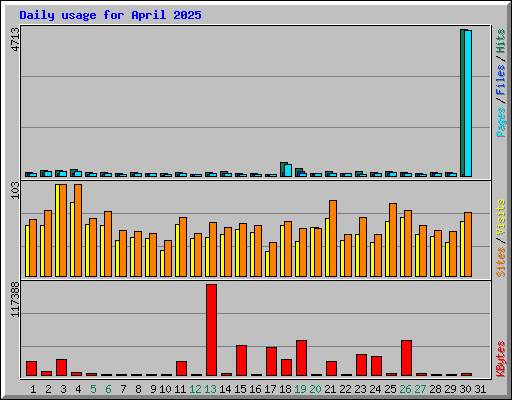
Task: Select the red KBytes bar for day 26
Action: pos(406,358)
